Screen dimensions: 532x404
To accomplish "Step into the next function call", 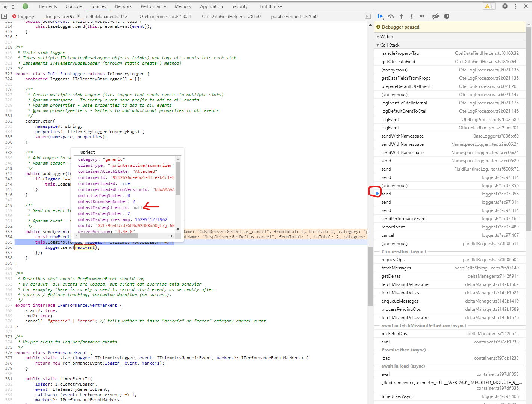I will (x=401, y=16).
